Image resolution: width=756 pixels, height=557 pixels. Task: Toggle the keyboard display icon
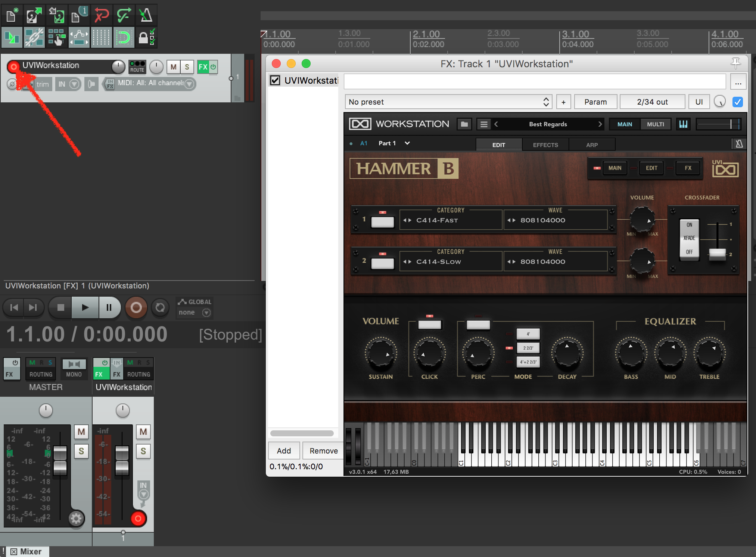pos(683,124)
